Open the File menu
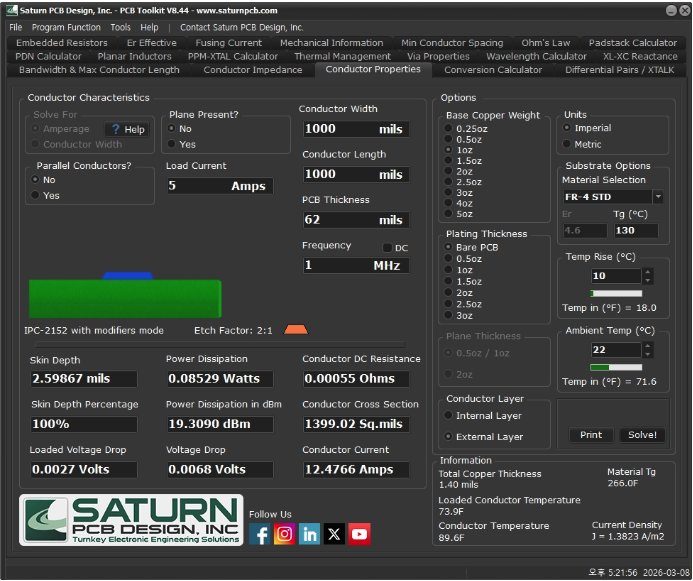The image size is (693, 581). pyautogui.click(x=15, y=27)
